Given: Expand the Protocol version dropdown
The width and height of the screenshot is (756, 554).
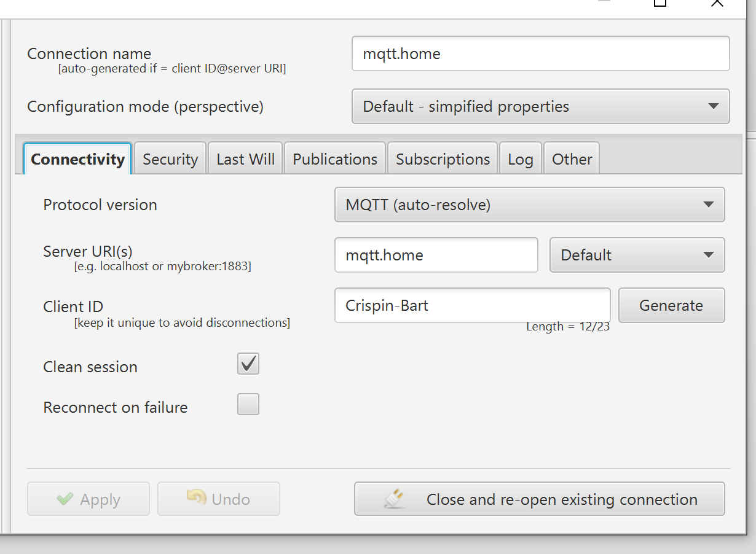Looking at the screenshot, I should click(529, 205).
